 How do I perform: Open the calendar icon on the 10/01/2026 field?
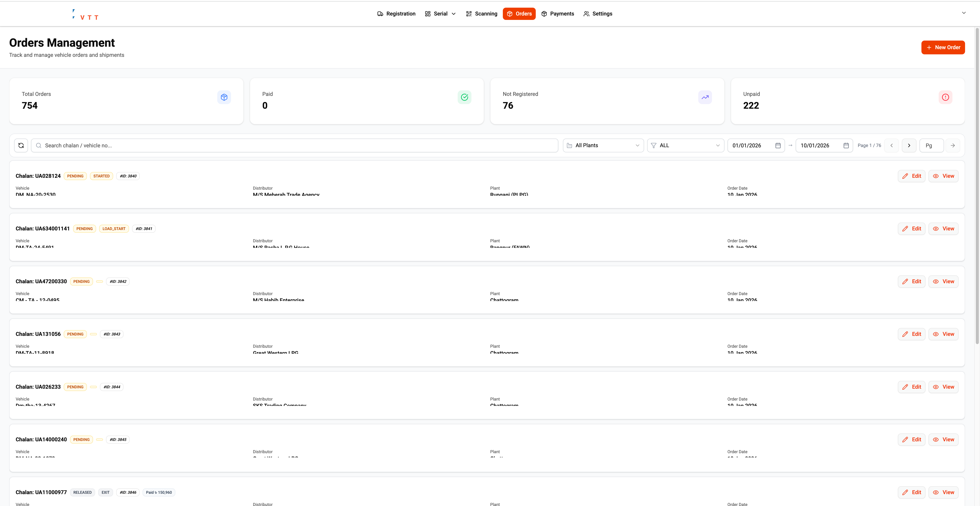tap(846, 145)
